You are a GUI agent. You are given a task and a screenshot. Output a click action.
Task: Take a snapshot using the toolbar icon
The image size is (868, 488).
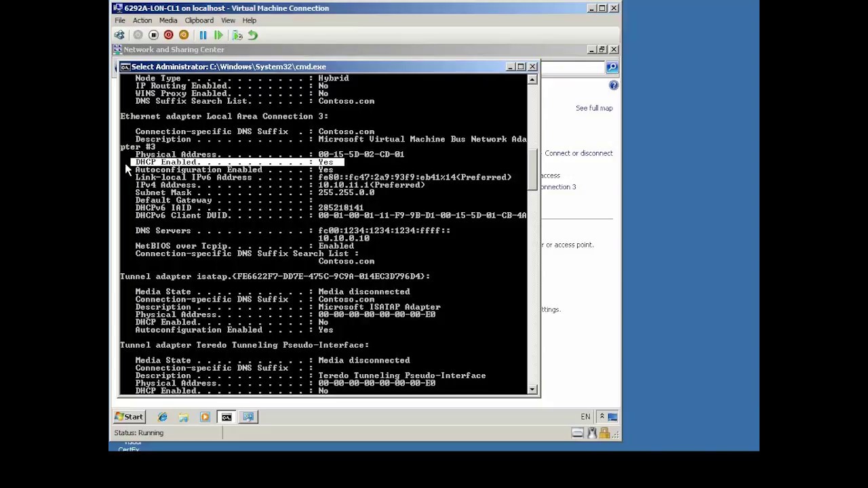(237, 35)
